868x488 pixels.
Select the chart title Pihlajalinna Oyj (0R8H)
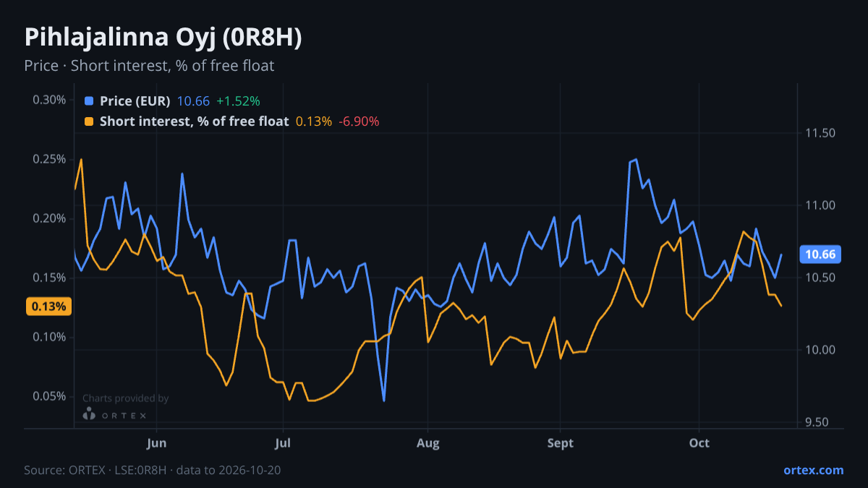pyautogui.click(x=163, y=38)
